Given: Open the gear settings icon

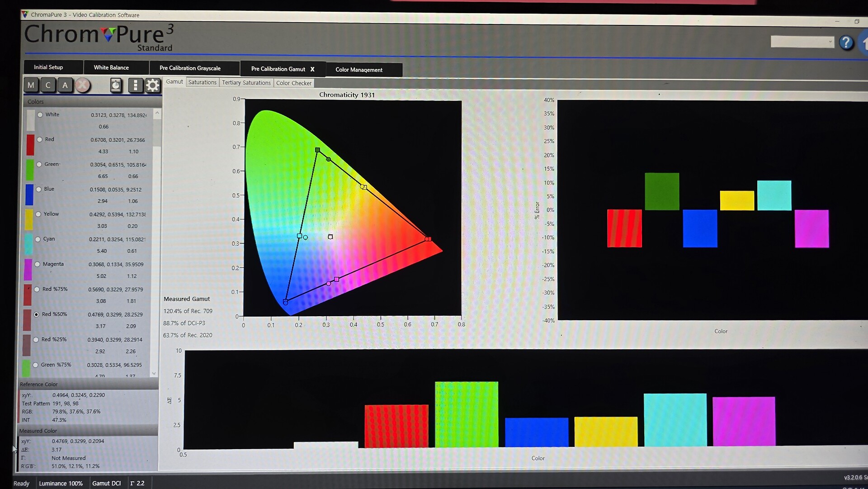Looking at the screenshot, I should [153, 85].
